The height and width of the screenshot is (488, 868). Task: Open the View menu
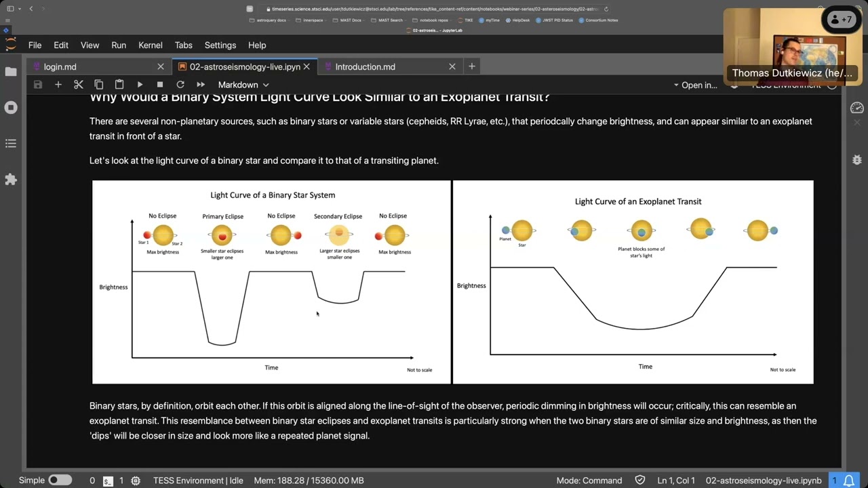[x=90, y=45]
